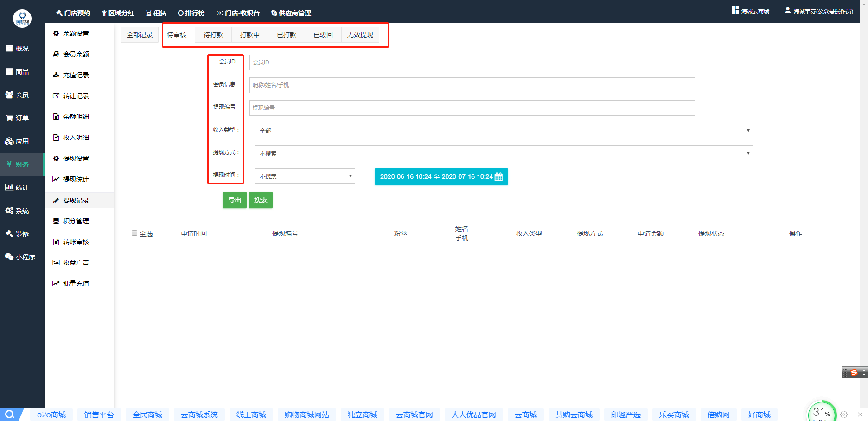This screenshot has width=868, height=421.
Task: Click the shop logo avatar icon
Action: pos(22,19)
